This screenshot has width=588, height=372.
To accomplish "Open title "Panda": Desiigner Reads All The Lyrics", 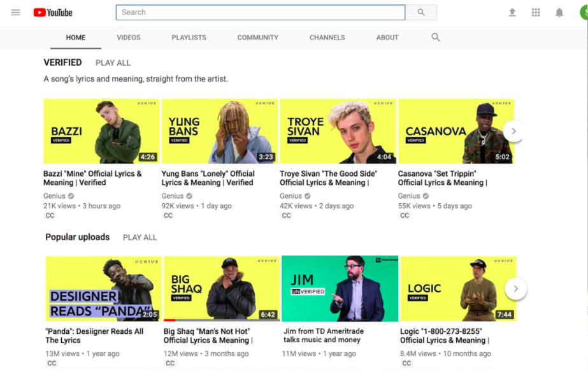I will tap(94, 336).
